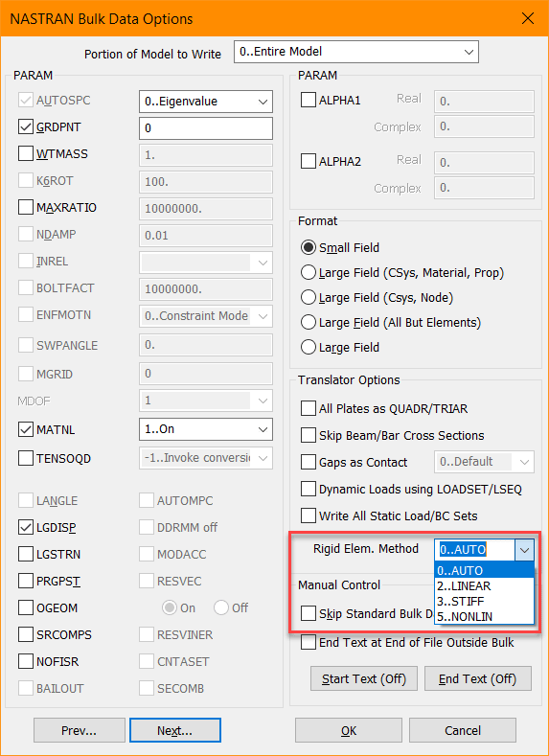Enable End Text at End of File Outside Bulk
This screenshot has height=756, width=549.
coord(308,642)
